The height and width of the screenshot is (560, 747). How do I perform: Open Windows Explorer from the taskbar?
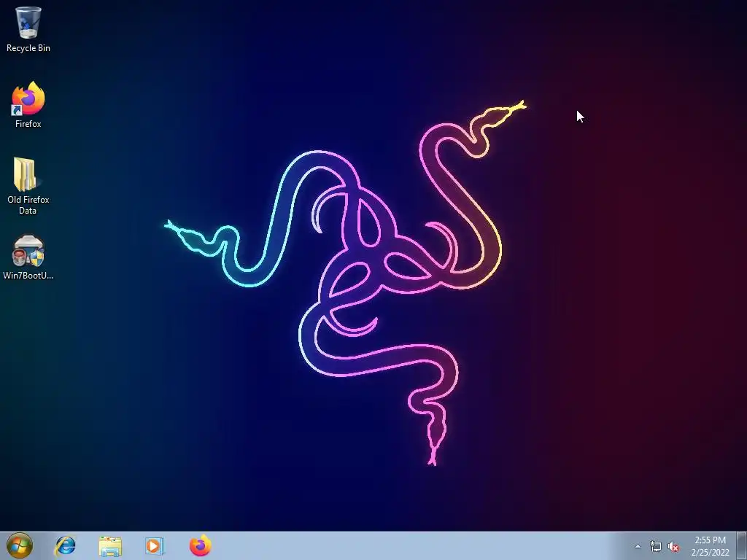(x=110, y=546)
